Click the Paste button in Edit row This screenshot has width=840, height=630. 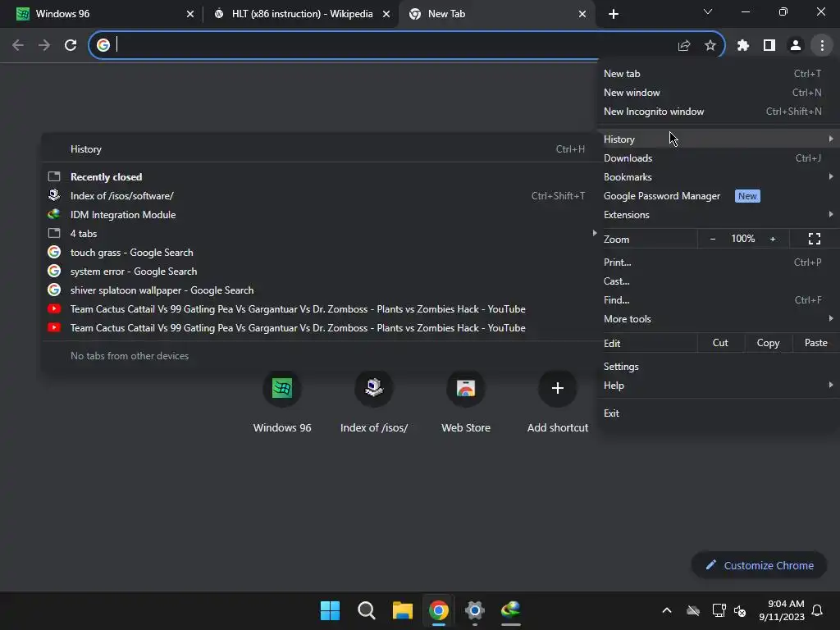coord(815,343)
